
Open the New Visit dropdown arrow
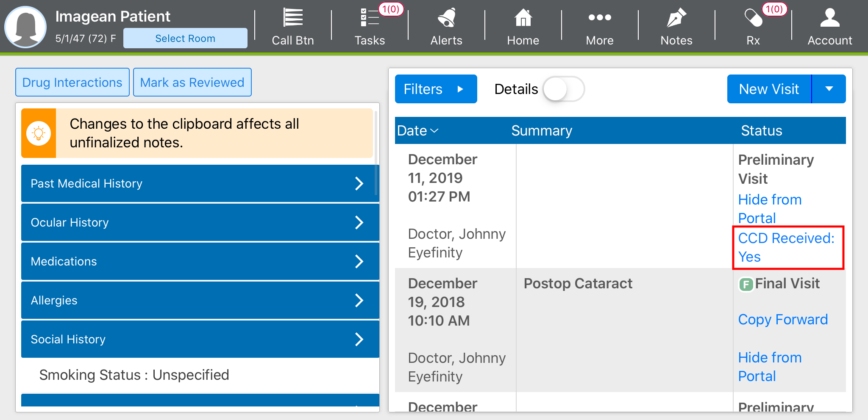829,89
